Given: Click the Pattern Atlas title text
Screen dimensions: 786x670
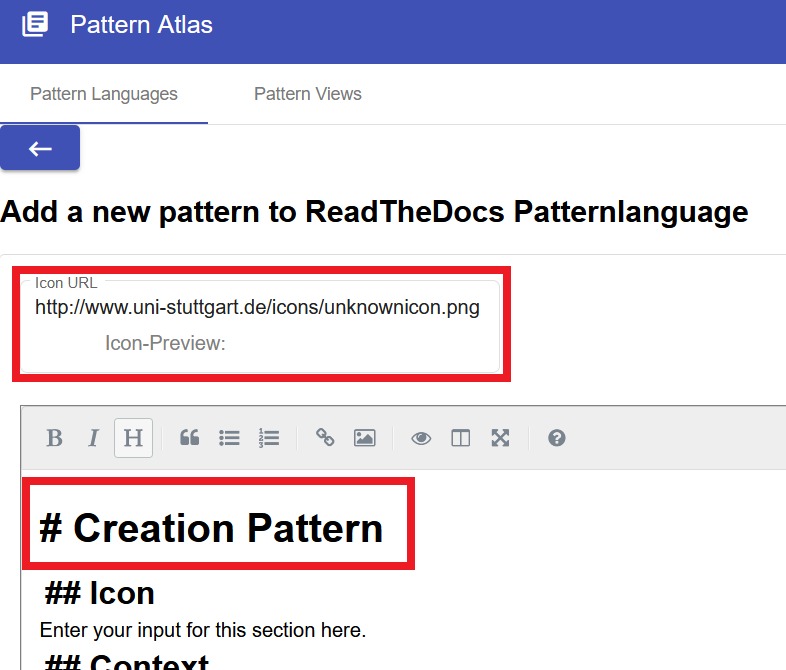Looking at the screenshot, I should click(141, 25).
